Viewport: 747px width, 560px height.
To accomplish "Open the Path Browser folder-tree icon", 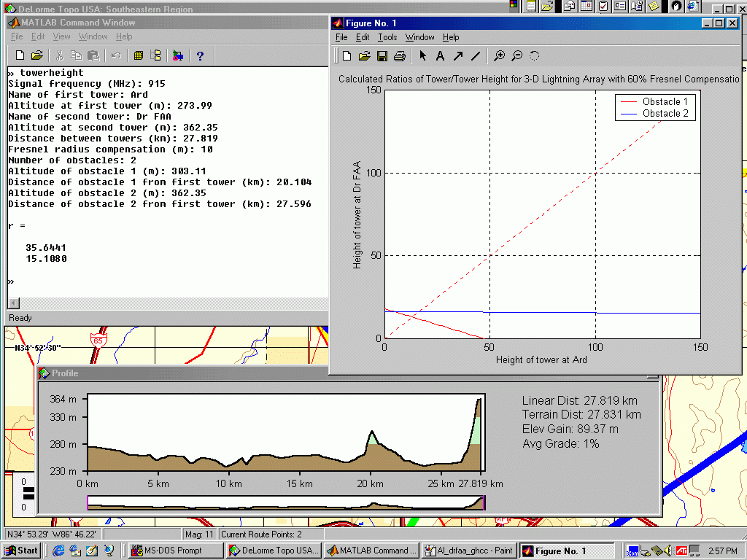I will 156,55.
